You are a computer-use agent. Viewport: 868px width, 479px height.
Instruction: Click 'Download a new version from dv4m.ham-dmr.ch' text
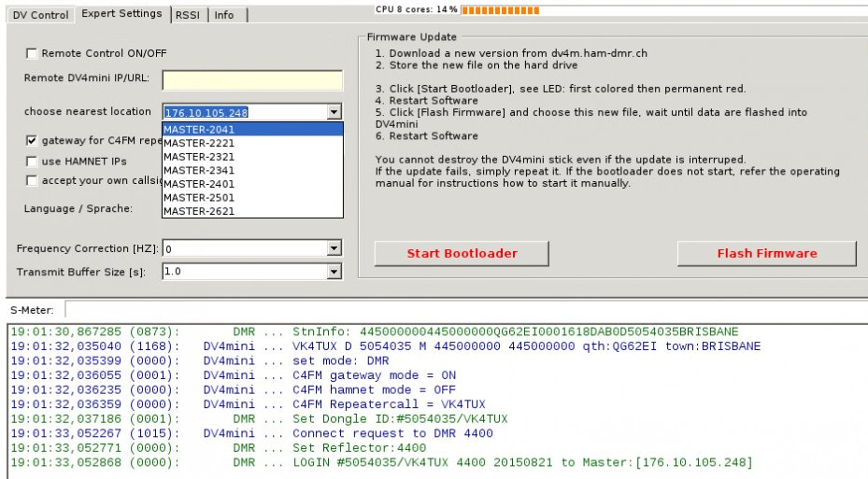519,53
